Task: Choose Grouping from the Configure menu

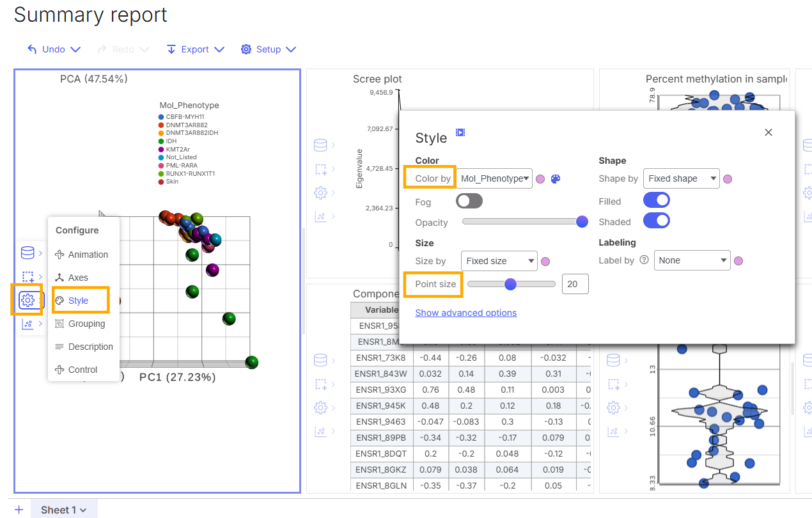Action: point(86,324)
